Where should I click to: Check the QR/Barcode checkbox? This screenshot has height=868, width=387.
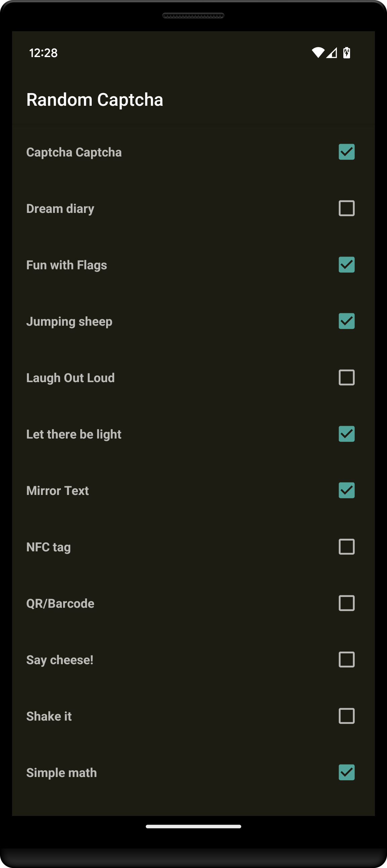tap(346, 603)
